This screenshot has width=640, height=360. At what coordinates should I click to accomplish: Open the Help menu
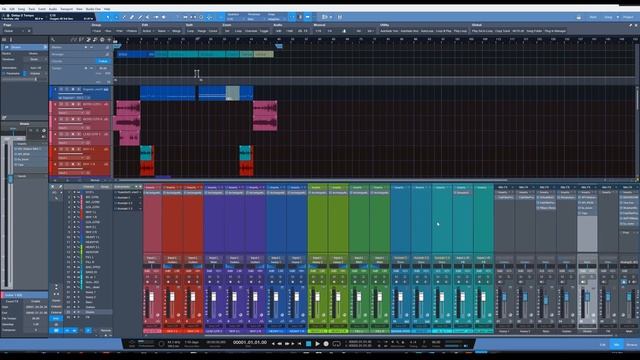[107, 9]
